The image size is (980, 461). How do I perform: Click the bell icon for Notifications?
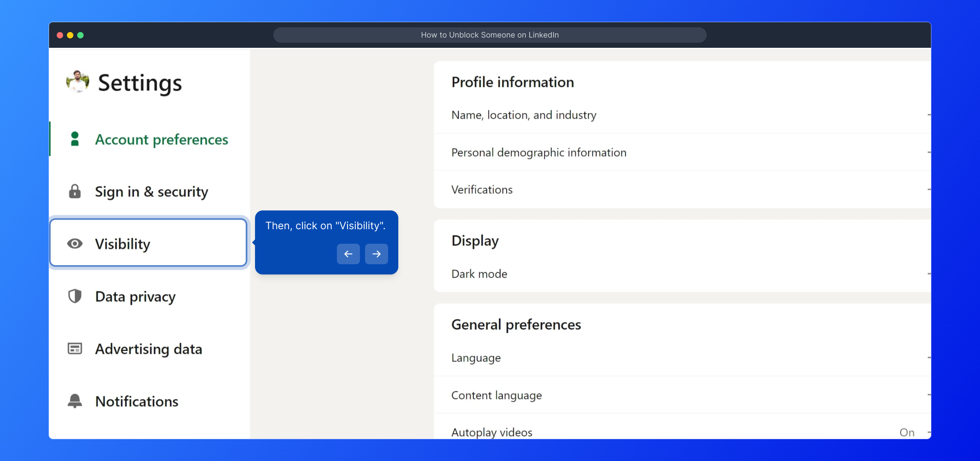point(75,401)
